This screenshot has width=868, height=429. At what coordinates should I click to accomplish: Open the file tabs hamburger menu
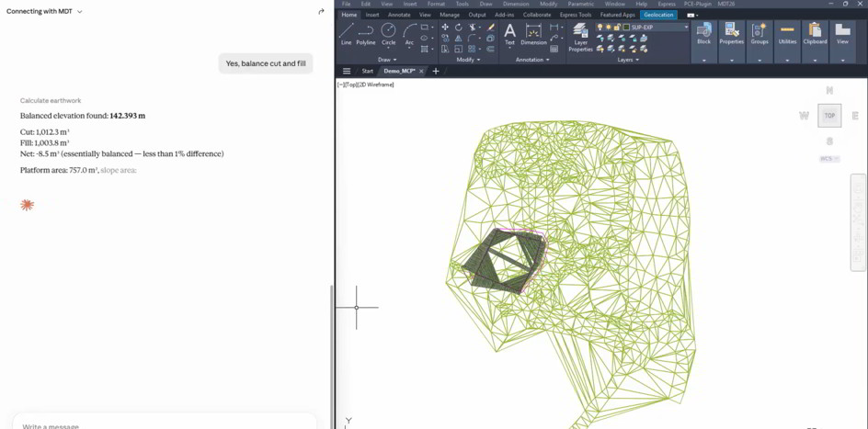click(x=347, y=71)
